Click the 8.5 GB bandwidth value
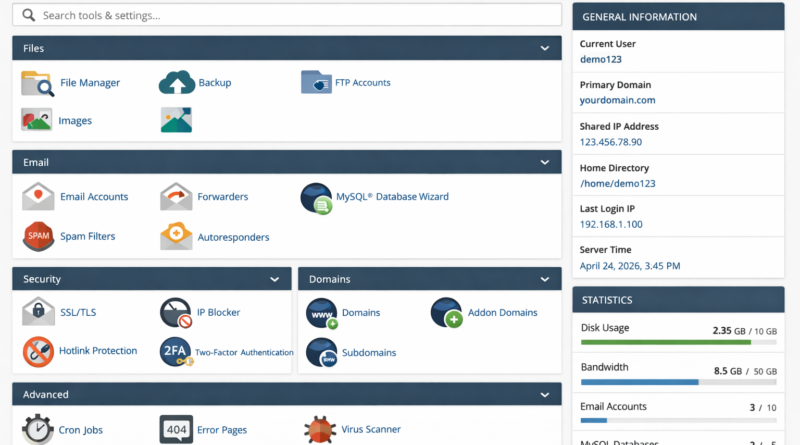Screen dimensions: 800x445 click(728, 371)
